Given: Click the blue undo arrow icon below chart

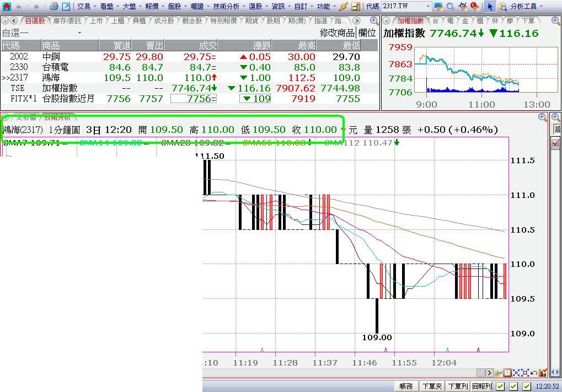Looking at the screenshot, I should tap(534, 373).
